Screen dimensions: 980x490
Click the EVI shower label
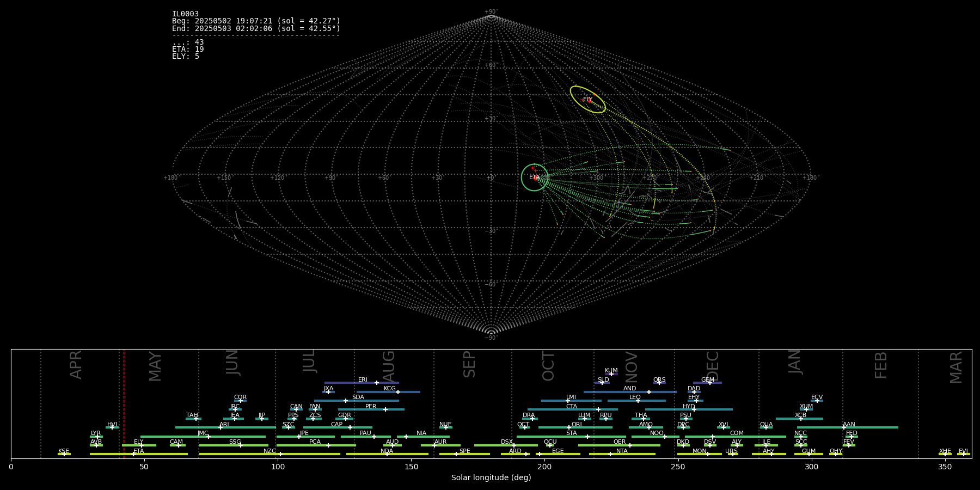point(963,451)
